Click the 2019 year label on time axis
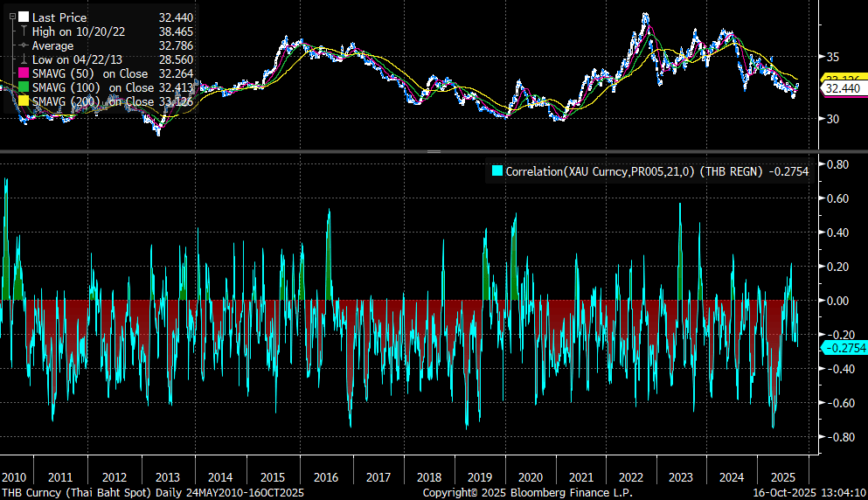This screenshot has width=868, height=500. tap(479, 477)
